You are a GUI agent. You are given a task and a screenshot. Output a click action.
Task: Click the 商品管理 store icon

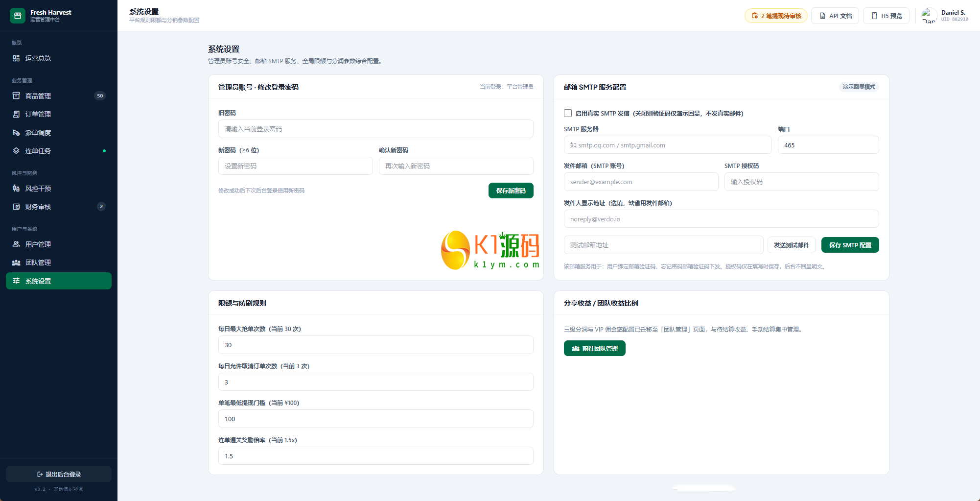[16, 96]
